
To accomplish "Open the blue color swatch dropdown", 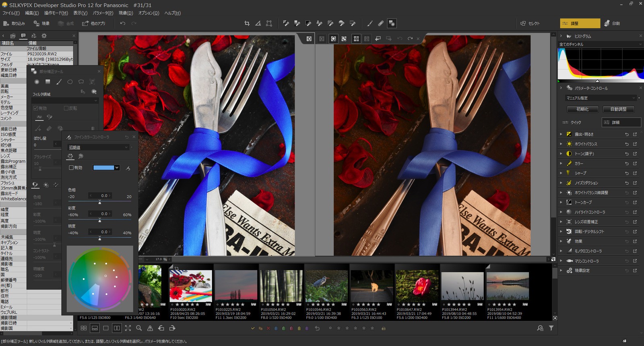I will click(106, 168).
